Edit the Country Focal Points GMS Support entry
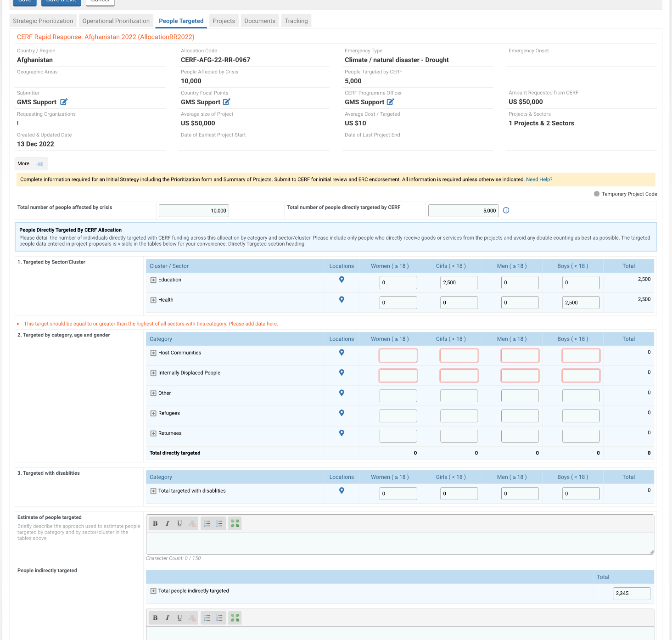Screen dimensions: 672x640 226,102
